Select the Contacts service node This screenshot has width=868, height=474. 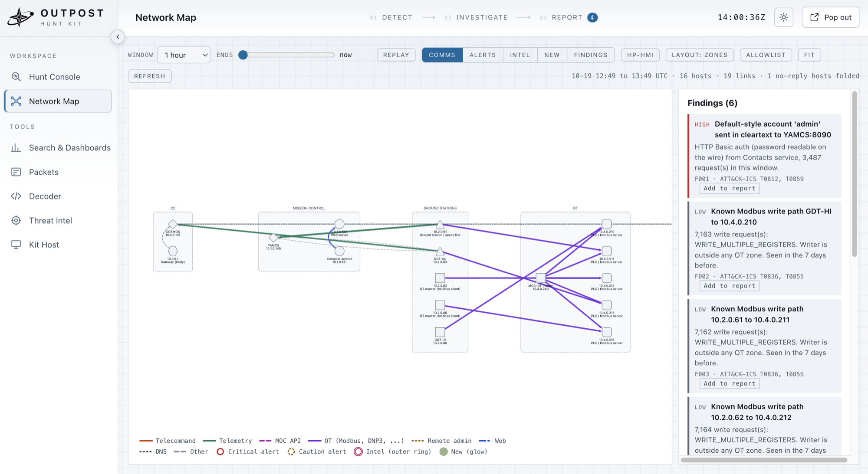click(x=339, y=251)
